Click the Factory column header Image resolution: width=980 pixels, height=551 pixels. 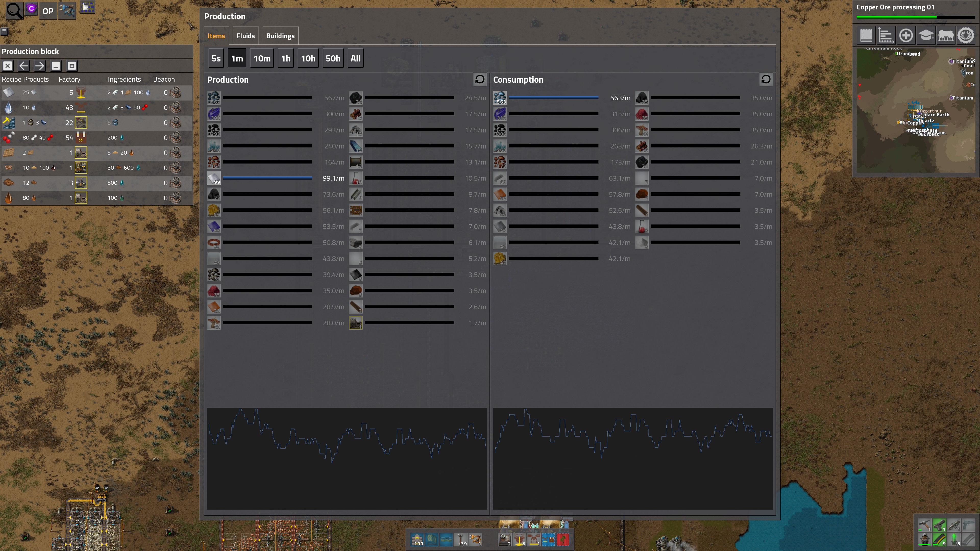click(x=69, y=79)
